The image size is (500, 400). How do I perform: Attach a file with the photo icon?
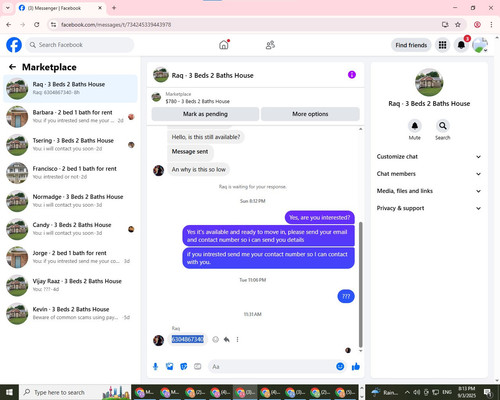click(170, 367)
